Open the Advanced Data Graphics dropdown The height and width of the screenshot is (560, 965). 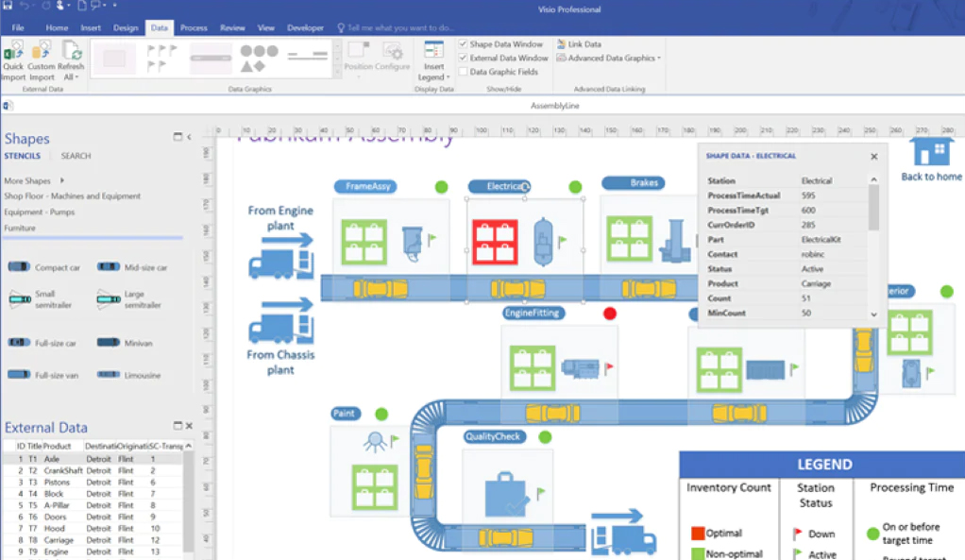click(x=661, y=58)
